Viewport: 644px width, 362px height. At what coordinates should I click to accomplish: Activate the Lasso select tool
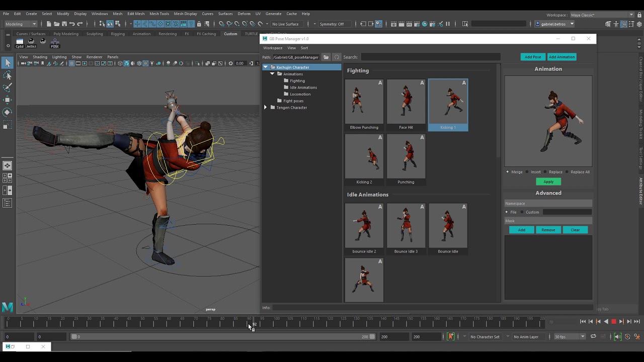(8, 75)
